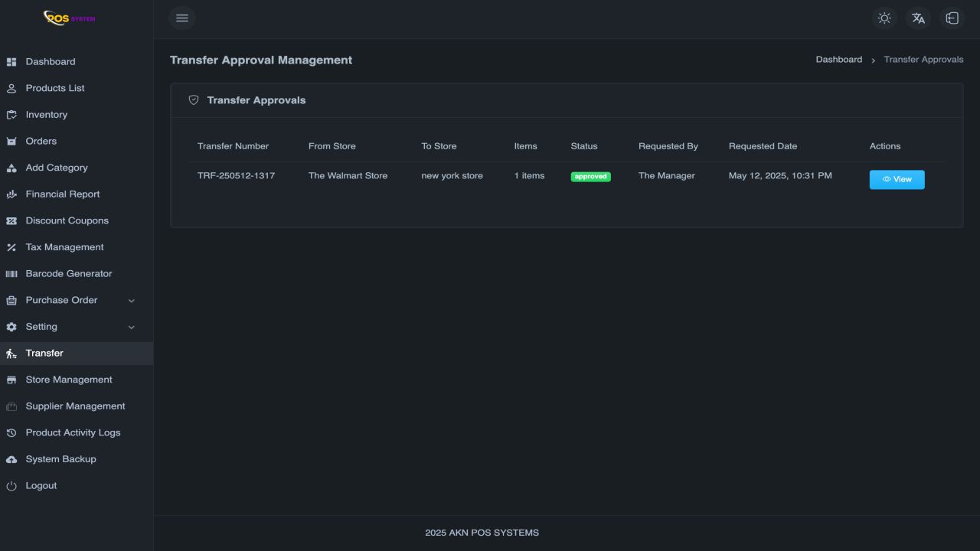This screenshot has width=980, height=551.
Task: Go to Products List menu item
Action: pyautogui.click(x=55, y=88)
